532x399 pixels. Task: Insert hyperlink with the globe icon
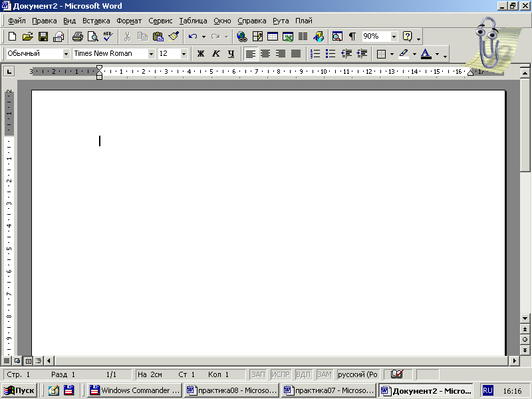[x=242, y=37]
